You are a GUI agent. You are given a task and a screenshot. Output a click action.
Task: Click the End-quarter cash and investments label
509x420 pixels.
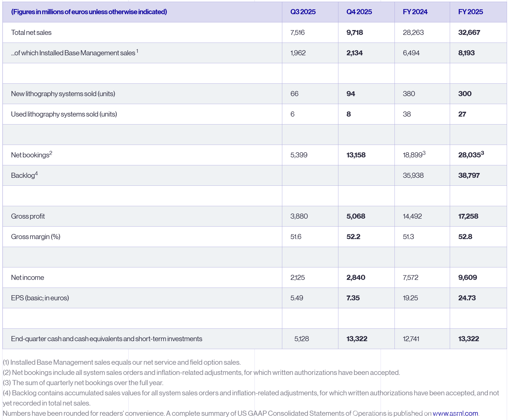point(107,339)
